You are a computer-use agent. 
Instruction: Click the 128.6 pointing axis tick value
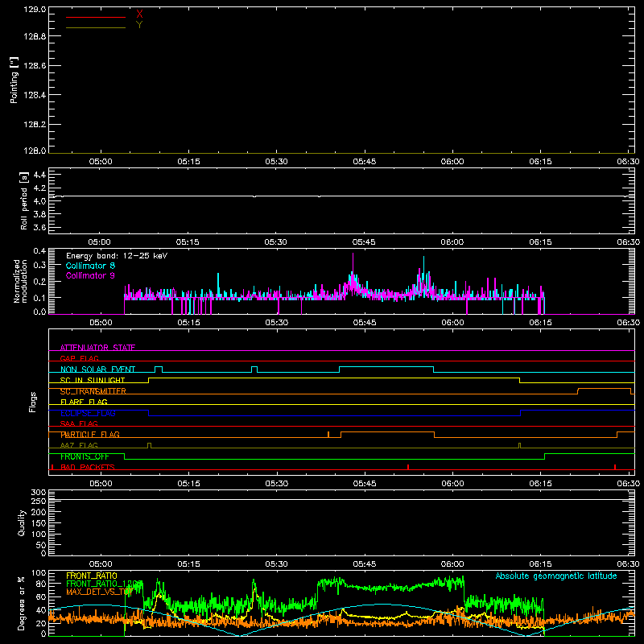coord(35,66)
